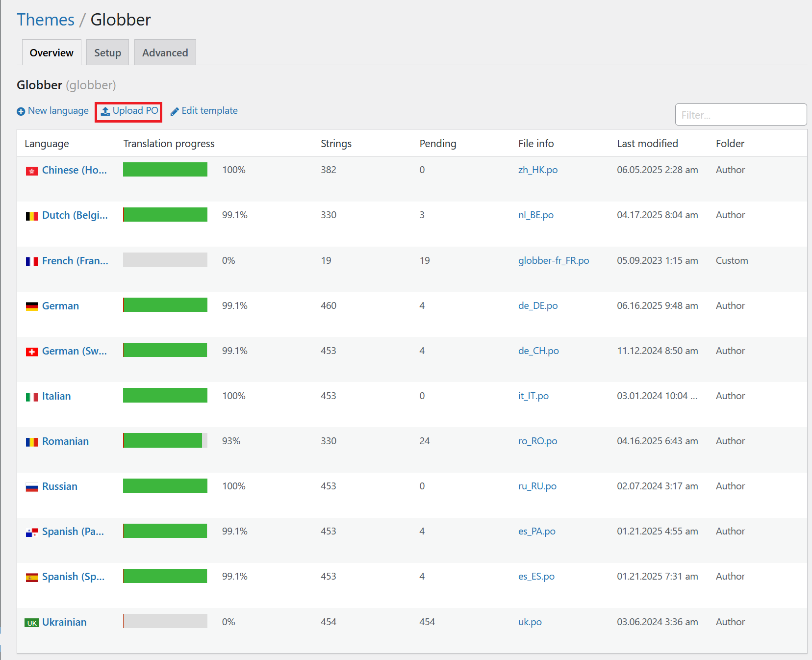
Task: Click the German flag icon
Action: coord(32,306)
